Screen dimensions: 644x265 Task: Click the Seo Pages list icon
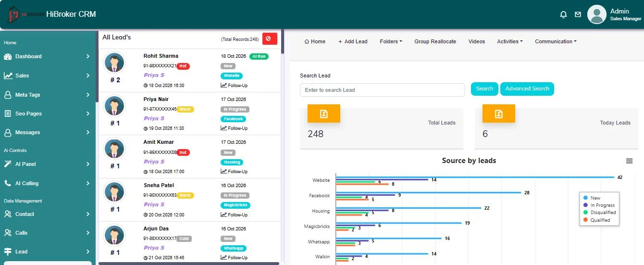[x=8, y=114]
